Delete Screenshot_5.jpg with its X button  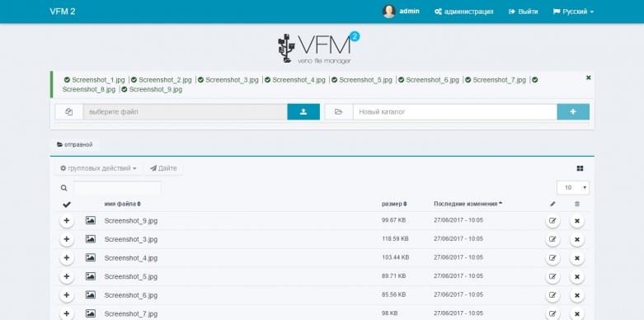click(x=577, y=276)
